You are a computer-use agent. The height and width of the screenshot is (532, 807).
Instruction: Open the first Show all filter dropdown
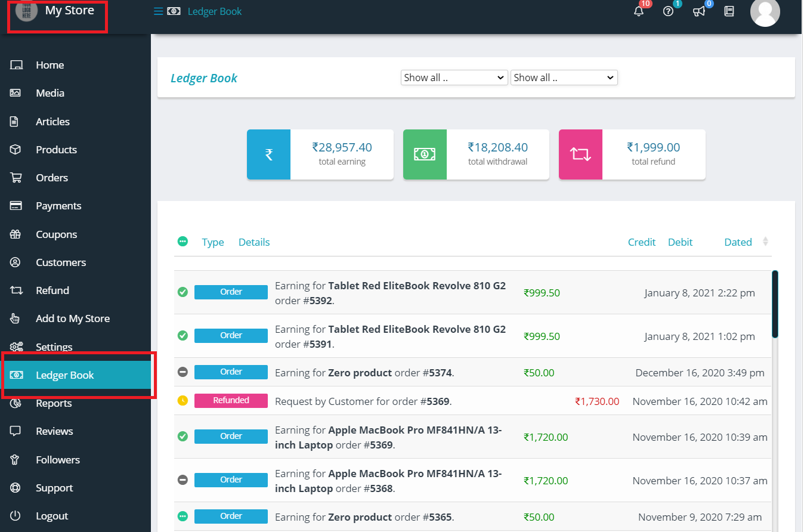pyautogui.click(x=453, y=78)
